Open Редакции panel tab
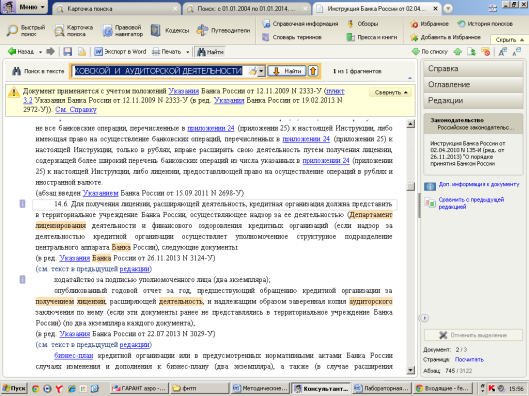Screen dimensions: 529x396 click(473, 101)
